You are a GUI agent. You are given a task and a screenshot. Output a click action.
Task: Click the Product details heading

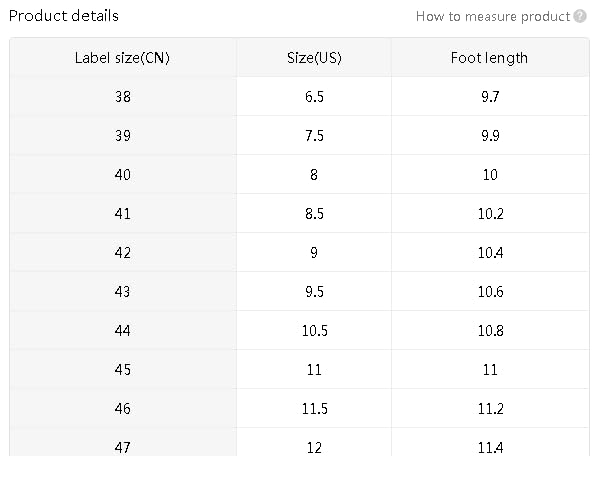[63, 16]
